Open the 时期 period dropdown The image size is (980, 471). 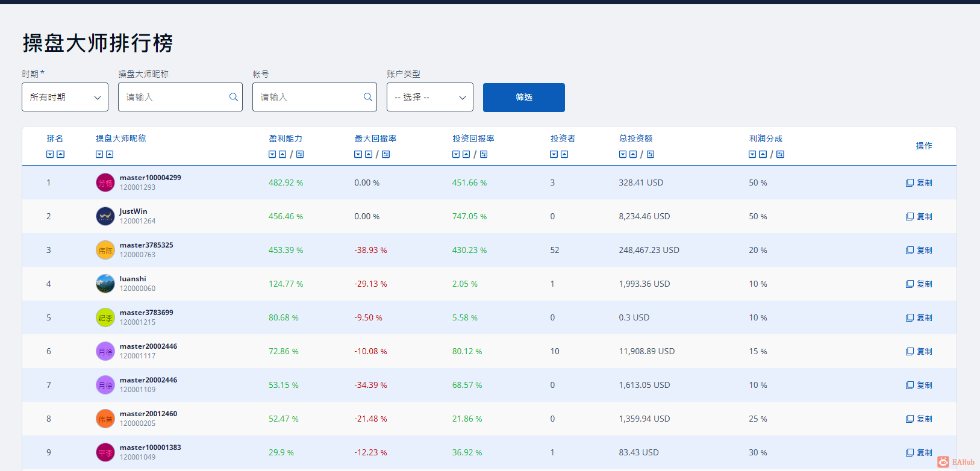pos(65,97)
